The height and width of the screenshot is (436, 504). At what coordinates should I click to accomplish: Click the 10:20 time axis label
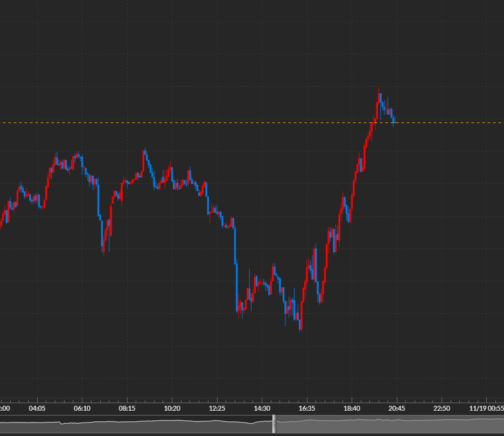tap(172, 409)
